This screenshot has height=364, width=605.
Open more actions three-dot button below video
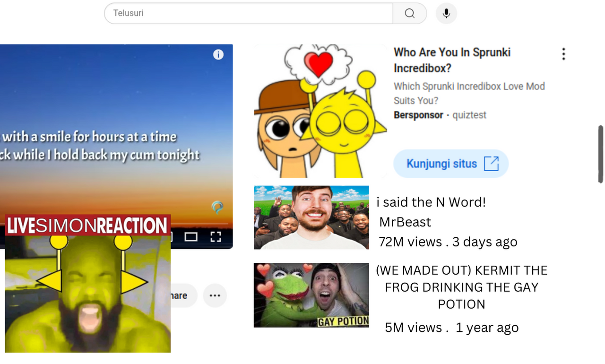[215, 295]
